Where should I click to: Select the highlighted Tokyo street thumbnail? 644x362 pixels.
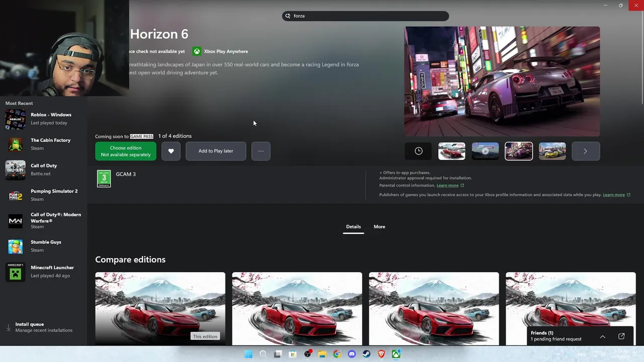click(519, 151)
